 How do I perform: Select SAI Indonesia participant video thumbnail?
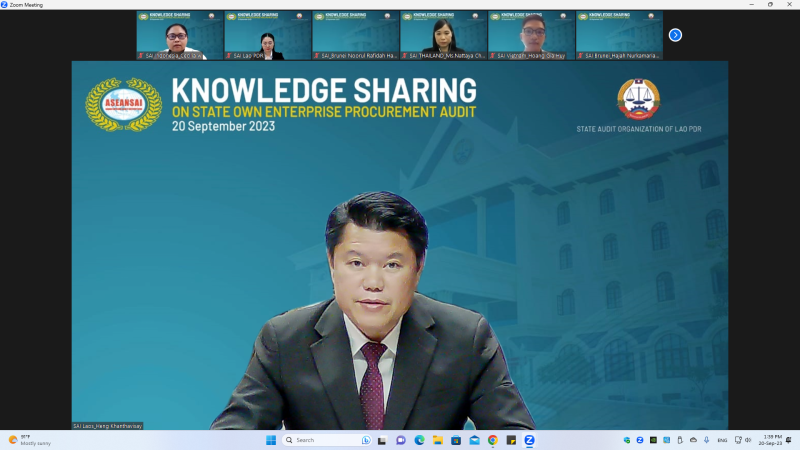[x=180, y=35]
